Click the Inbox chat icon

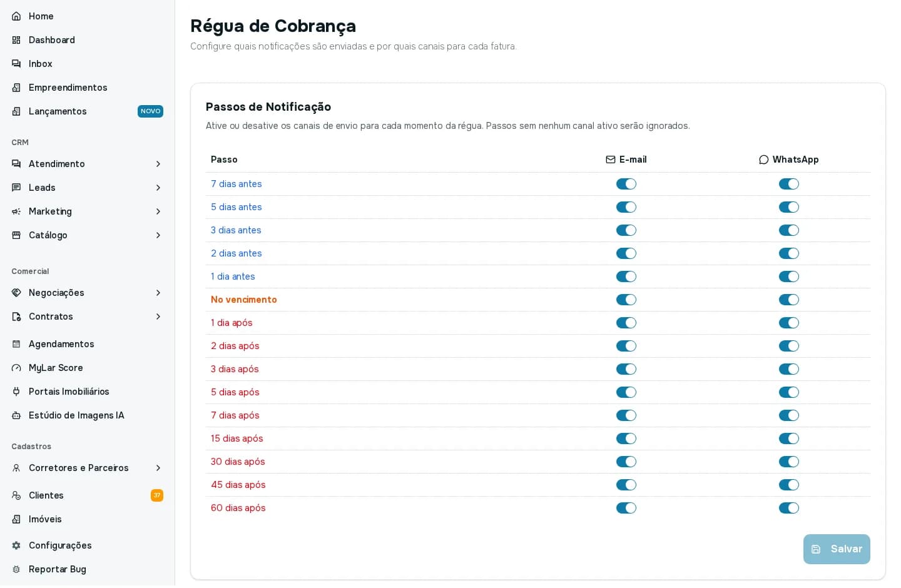pyautogui.click(x=16, y=64)
